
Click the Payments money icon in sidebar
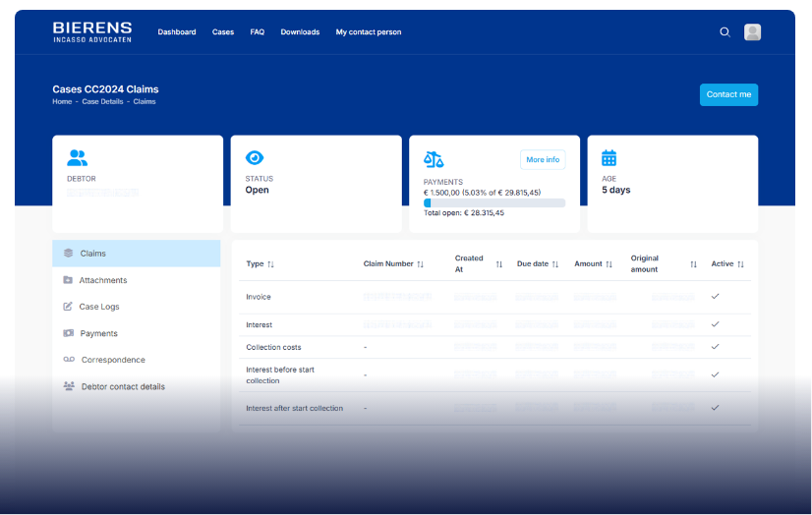click(69, 333)
